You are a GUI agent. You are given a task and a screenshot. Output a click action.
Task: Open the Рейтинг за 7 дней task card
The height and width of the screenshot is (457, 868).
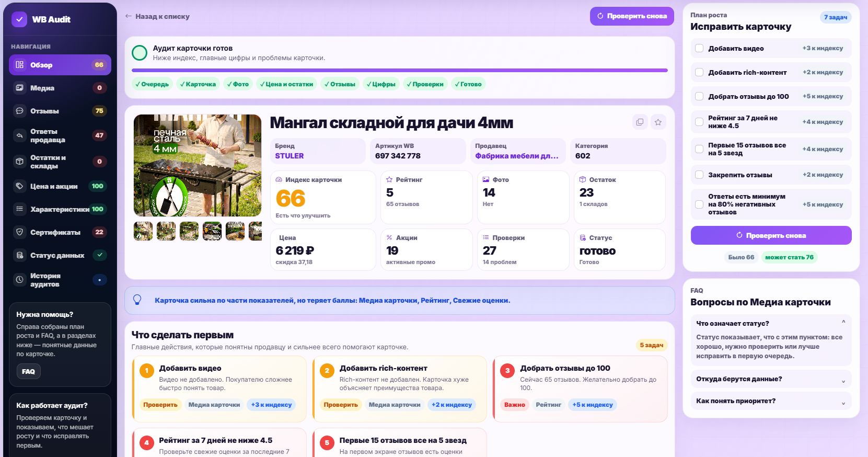click(x=219, y=442)
